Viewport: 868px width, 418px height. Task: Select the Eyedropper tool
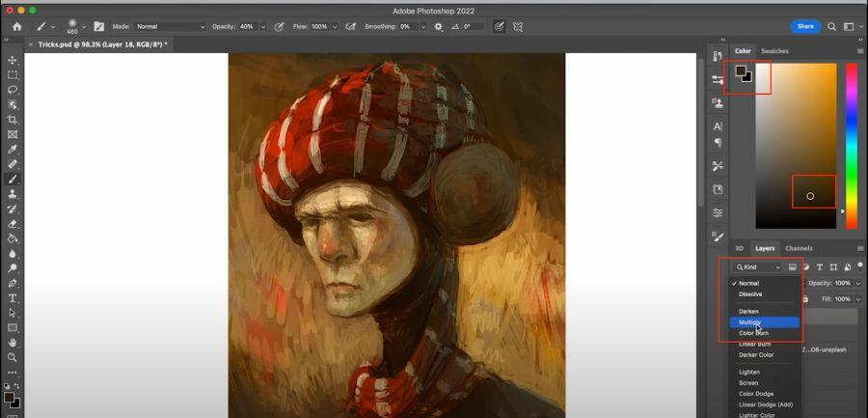[13, 149]
